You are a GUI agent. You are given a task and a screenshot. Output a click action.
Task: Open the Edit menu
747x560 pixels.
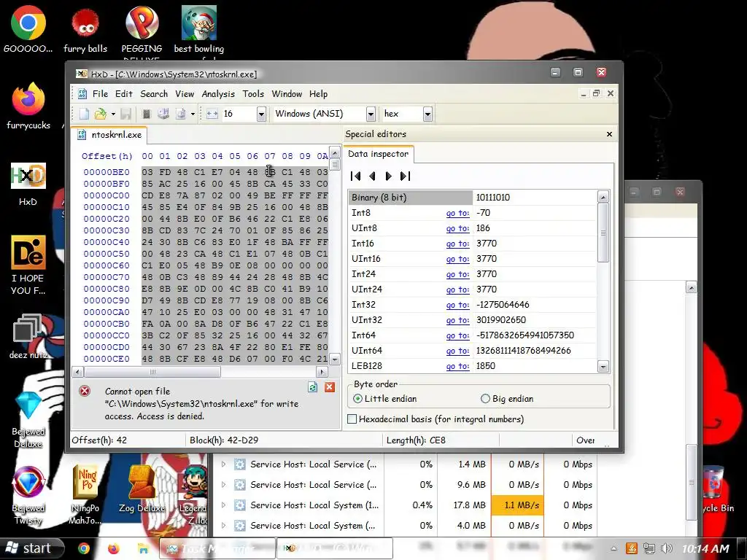[124, 94]
